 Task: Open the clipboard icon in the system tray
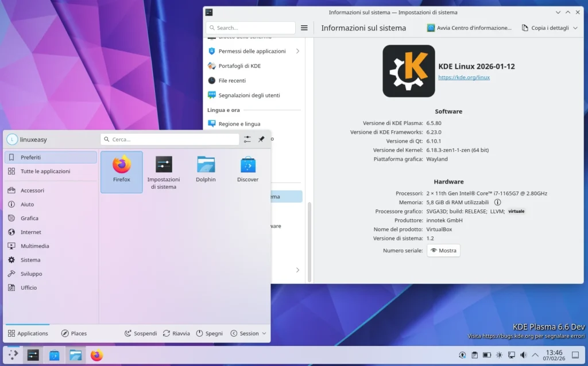point(475,355)
